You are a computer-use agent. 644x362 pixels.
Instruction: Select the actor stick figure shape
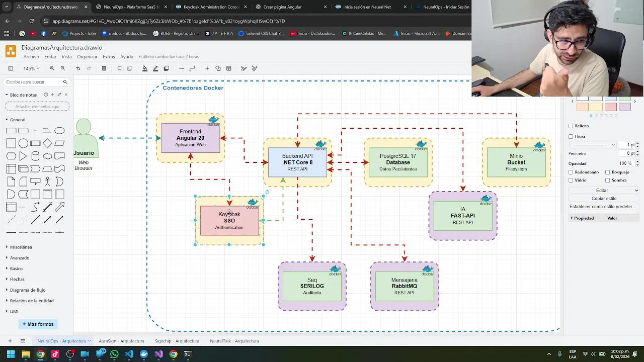(x=47, y=182)
